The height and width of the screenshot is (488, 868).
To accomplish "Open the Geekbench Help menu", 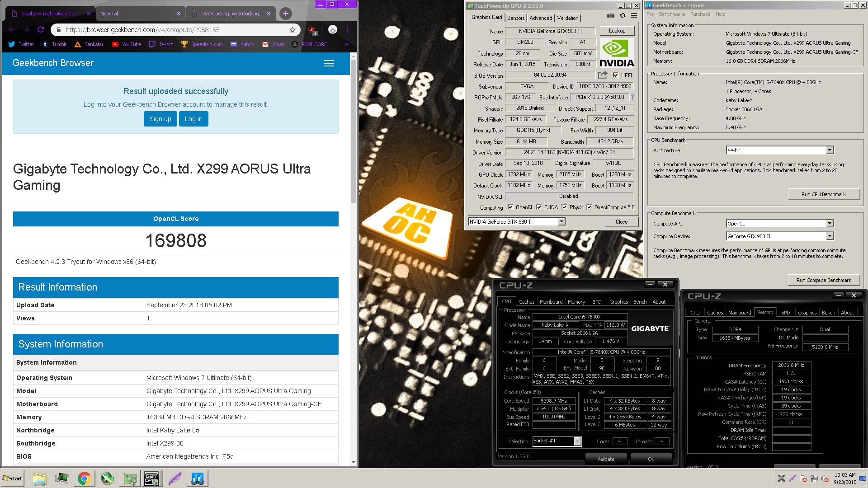I will [x=720, y=14].
